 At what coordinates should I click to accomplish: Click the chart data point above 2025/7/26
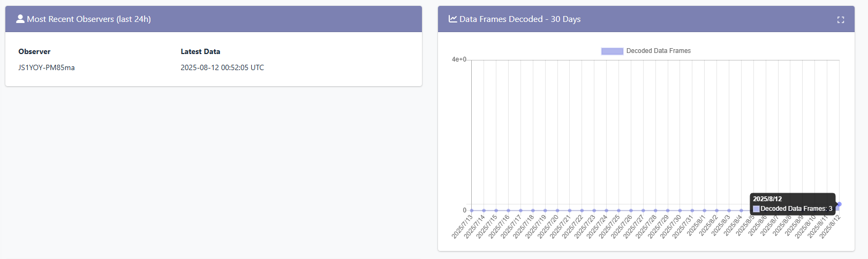pos(631,210)
